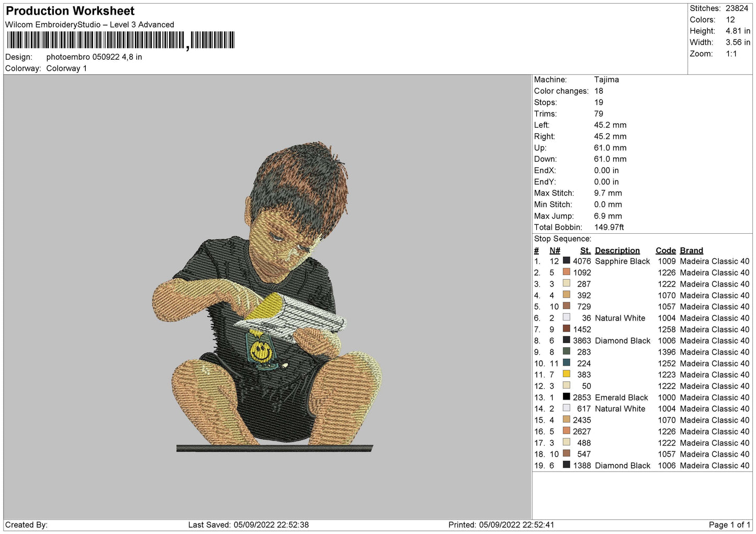Select the dark brown swatch beside 1452 stitches
756x534 pixels.
point(566,328)
